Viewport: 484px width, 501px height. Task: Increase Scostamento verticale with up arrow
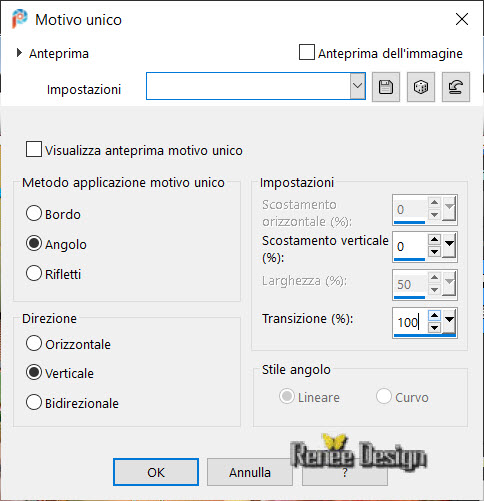434,239
